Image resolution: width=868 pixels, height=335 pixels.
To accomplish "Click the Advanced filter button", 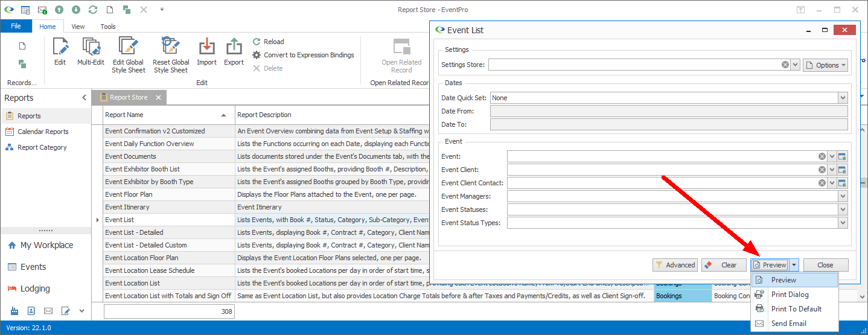I will tap(675, 265).
